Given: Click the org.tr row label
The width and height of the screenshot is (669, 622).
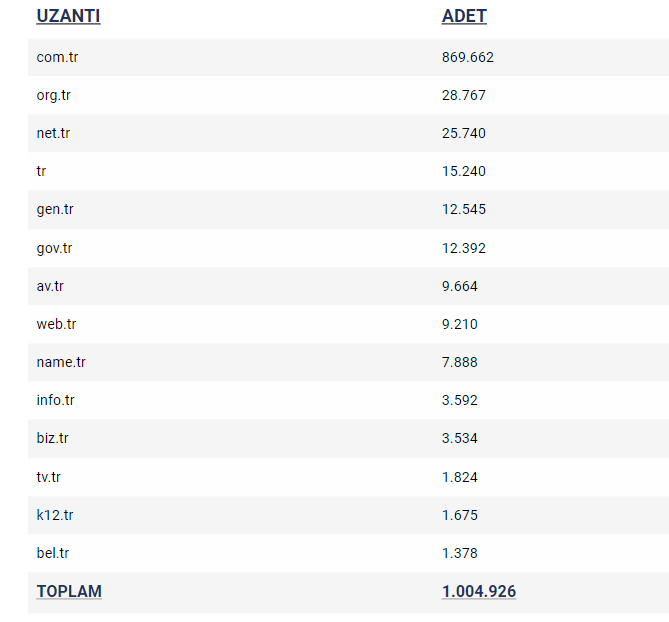Looking at the screenshot, I should pyautogui.click(x=53, y=95).
